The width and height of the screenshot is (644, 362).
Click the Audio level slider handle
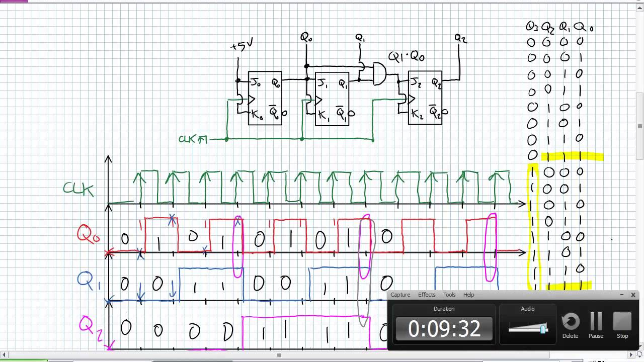543,329
